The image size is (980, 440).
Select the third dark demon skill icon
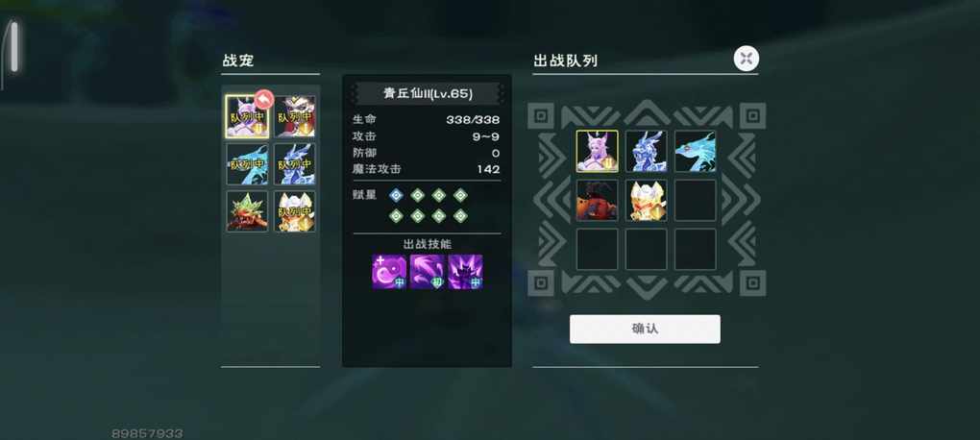(x=466, y=271)
